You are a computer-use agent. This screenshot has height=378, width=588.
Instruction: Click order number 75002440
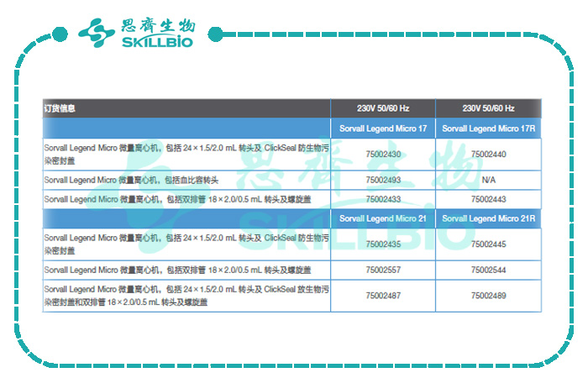coord(489,154)
